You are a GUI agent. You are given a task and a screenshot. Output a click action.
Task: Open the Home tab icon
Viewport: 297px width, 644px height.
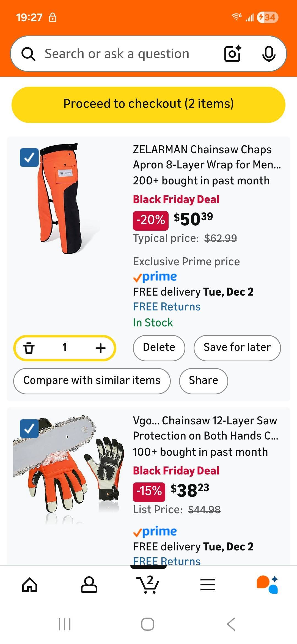tap(30, 585)
